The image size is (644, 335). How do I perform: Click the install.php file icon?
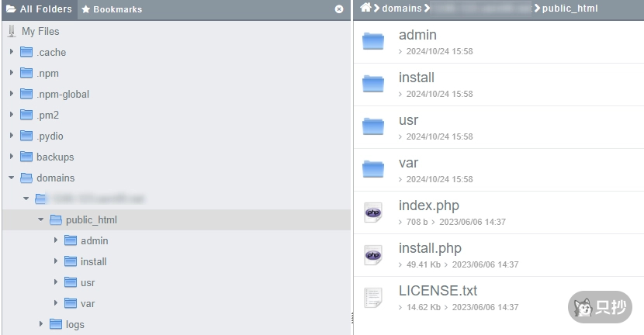pyautogui.click(x=373, y=255)
